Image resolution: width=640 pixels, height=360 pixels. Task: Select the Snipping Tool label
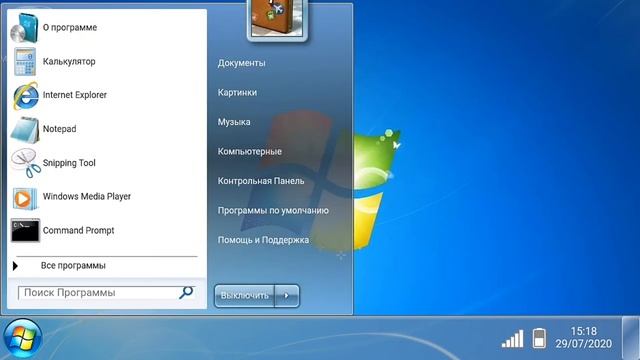(69, 163)
